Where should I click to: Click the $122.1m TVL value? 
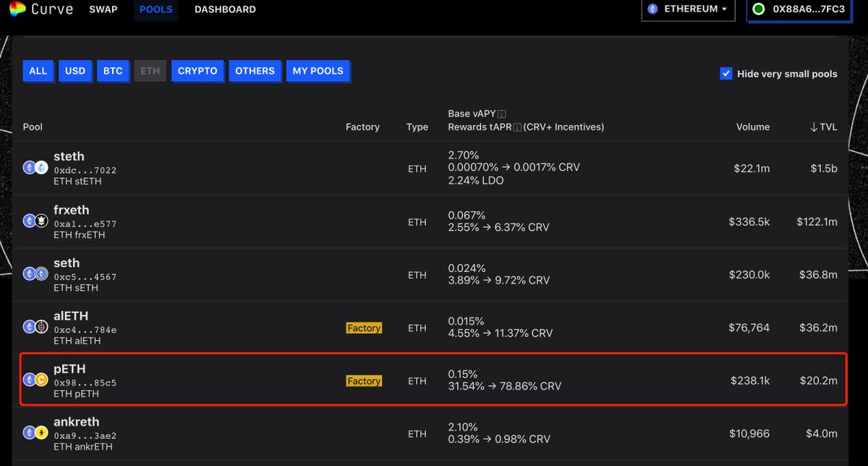(817, 221)
